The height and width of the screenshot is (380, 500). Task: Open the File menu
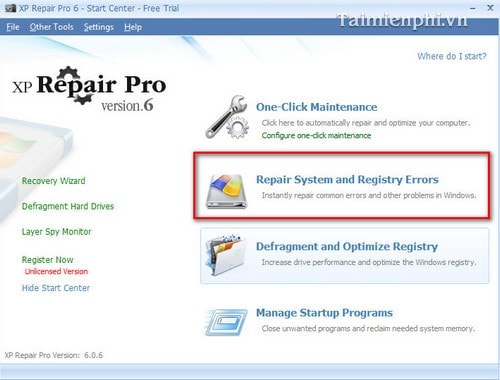pos(13,27)
